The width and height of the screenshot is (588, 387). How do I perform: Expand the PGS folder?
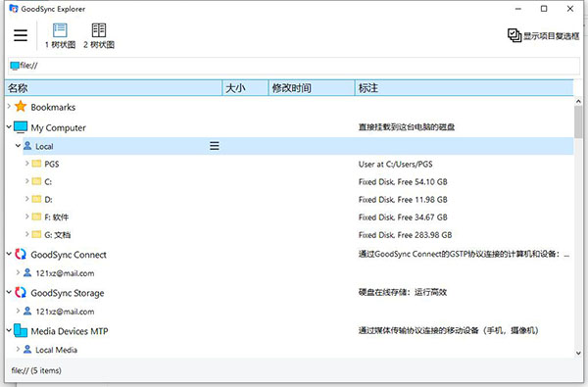[x=27, y=164]
